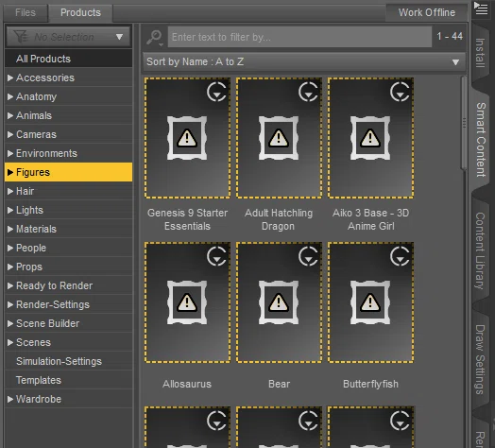Select Ready to Render category
Viewport: 495px width, 448px height.
[69, 286]
